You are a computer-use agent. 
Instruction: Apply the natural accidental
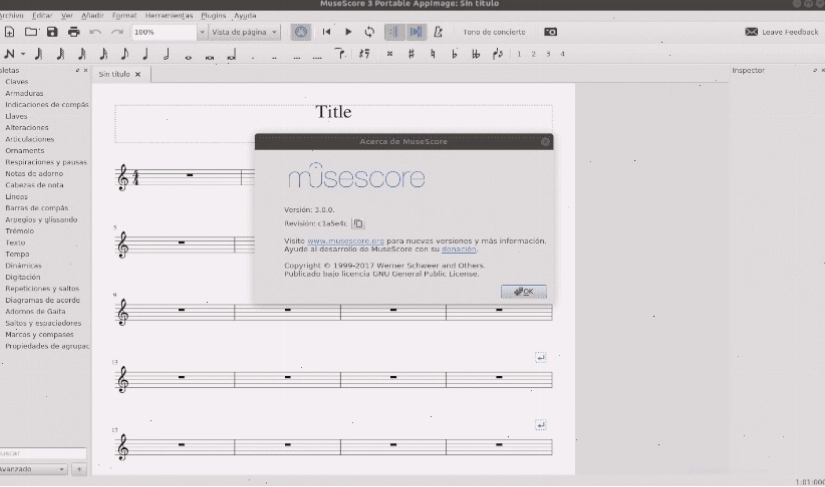point(432,54)
